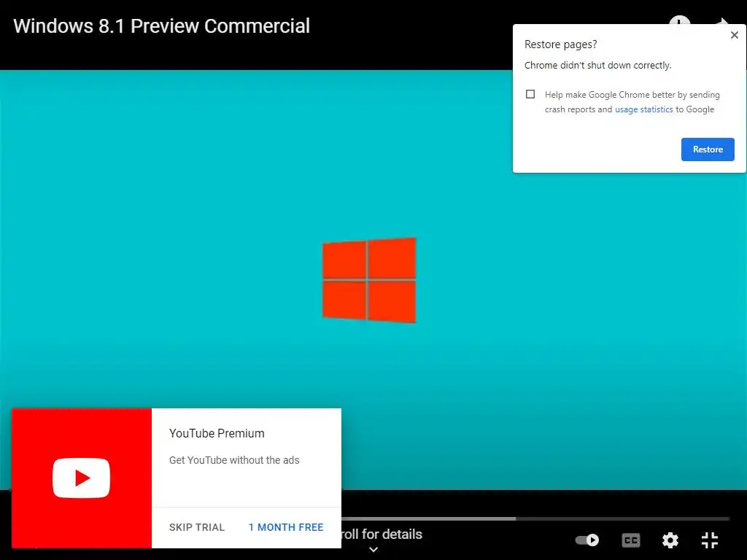Click SKIP TRIAL in the Premium card
Viewport: 747px width, 560px height.
(197, 528)
